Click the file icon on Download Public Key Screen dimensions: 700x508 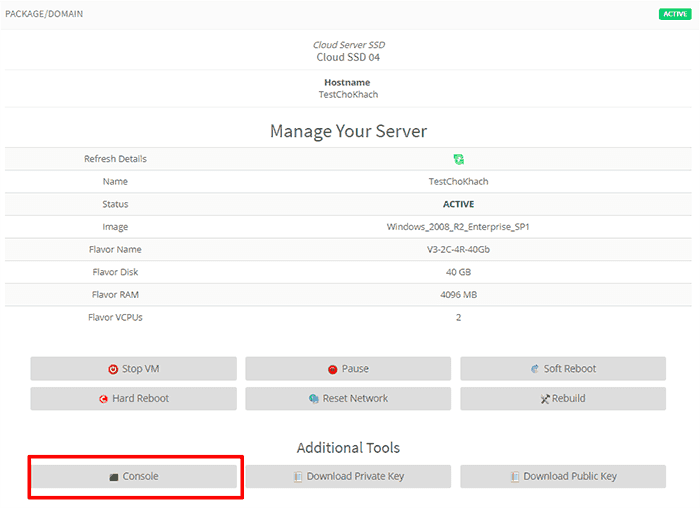(x=515, y=477)
